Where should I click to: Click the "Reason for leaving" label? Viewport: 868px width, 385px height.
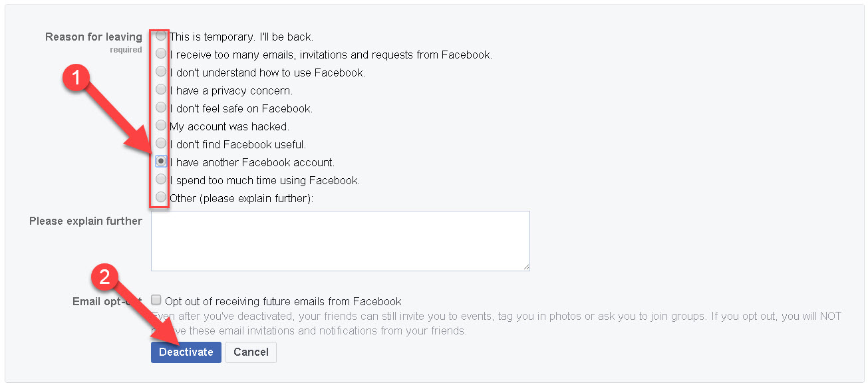pos(93,37)
